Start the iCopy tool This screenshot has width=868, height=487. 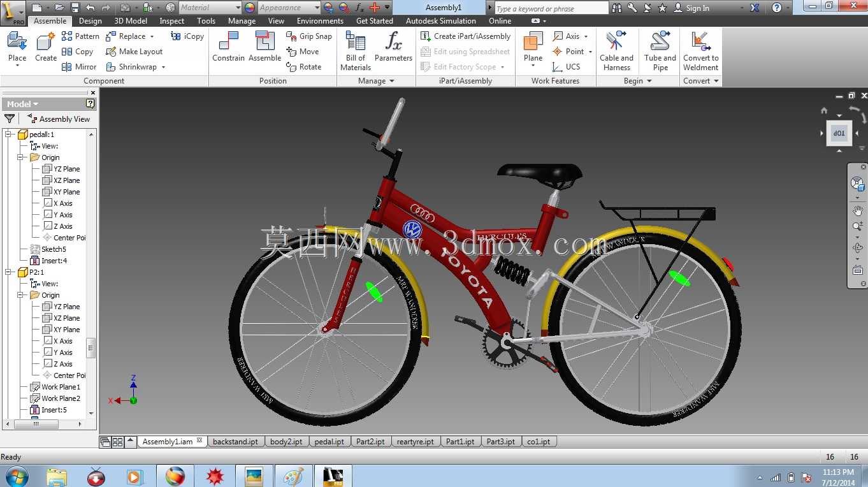187,36
